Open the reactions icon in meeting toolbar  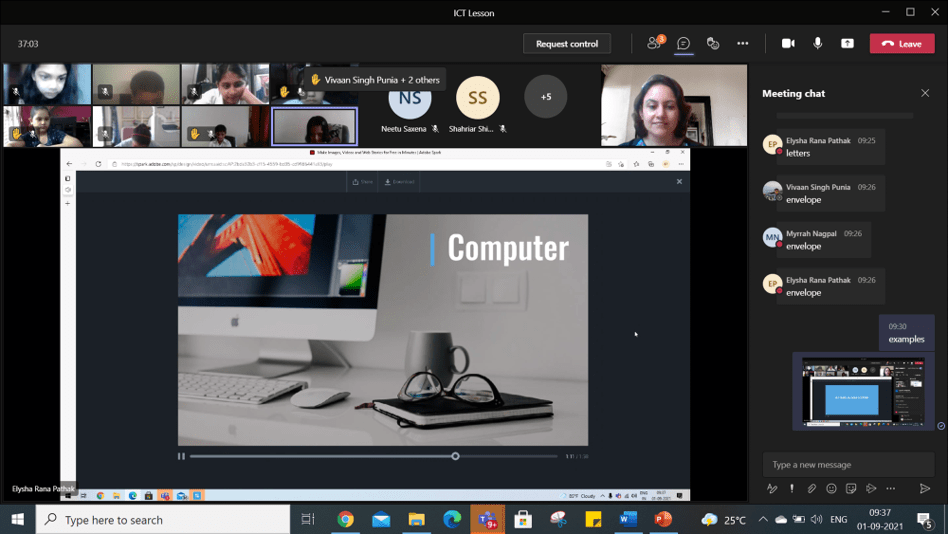713,43
